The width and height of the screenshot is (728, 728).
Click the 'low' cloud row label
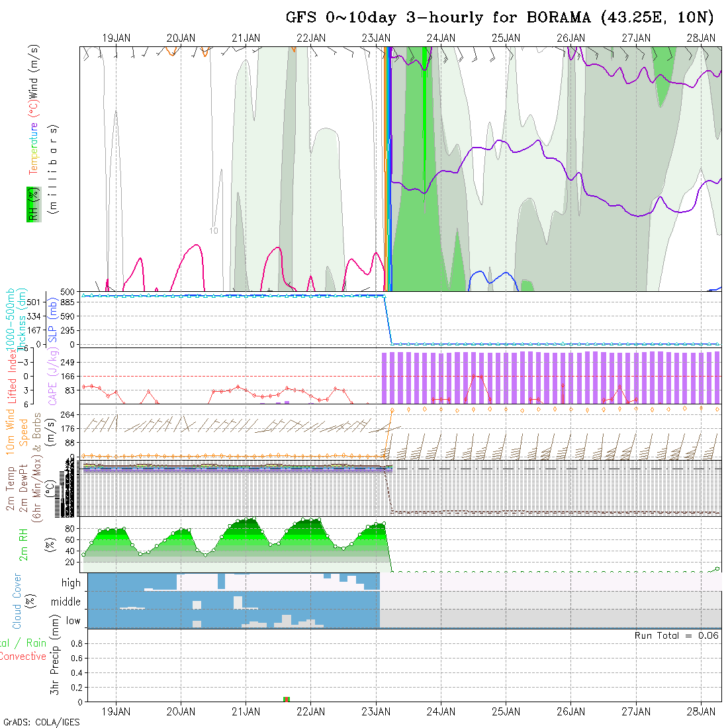73,621
